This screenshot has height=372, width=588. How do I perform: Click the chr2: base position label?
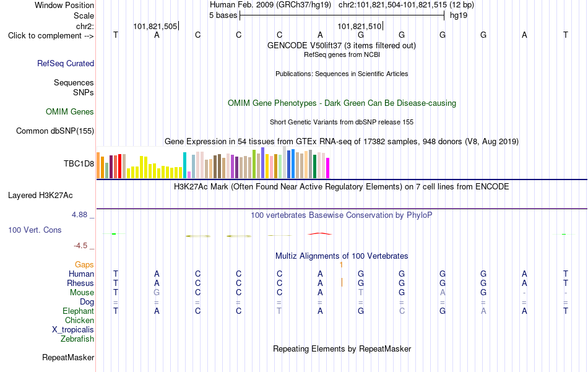[85, 26]
